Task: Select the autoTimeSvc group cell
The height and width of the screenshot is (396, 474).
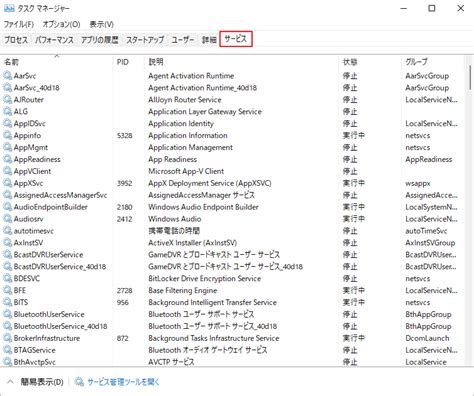Action: click(426, 231)
